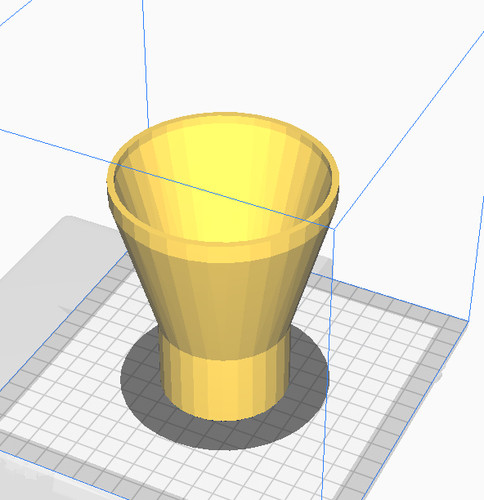The height and width of the screenshot is (500, 484).
Task: Click the top front corner of build volume
Action: coord(334,229)
